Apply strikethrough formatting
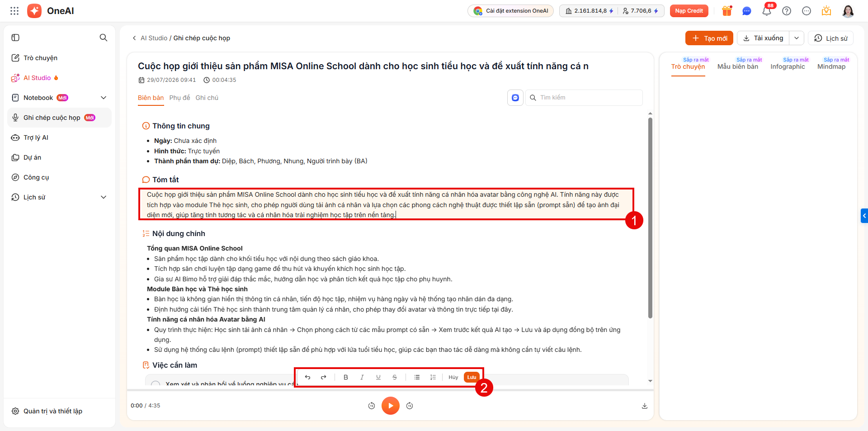 (x=395, y=377)
